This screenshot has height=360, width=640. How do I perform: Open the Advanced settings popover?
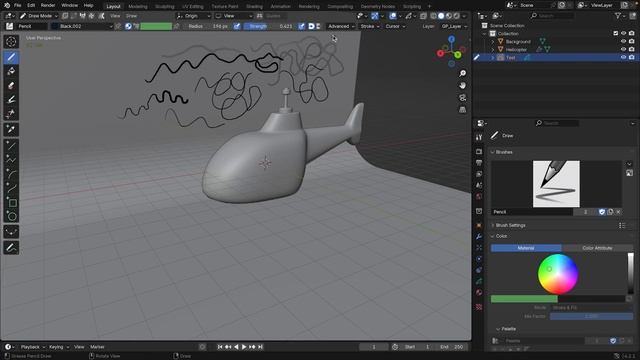point(341,26)
